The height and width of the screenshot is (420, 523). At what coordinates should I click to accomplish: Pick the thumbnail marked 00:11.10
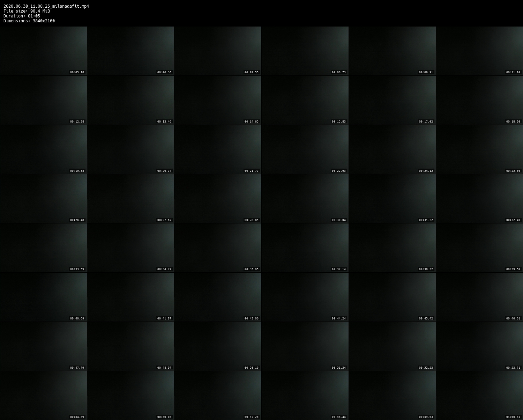(479, 51)
